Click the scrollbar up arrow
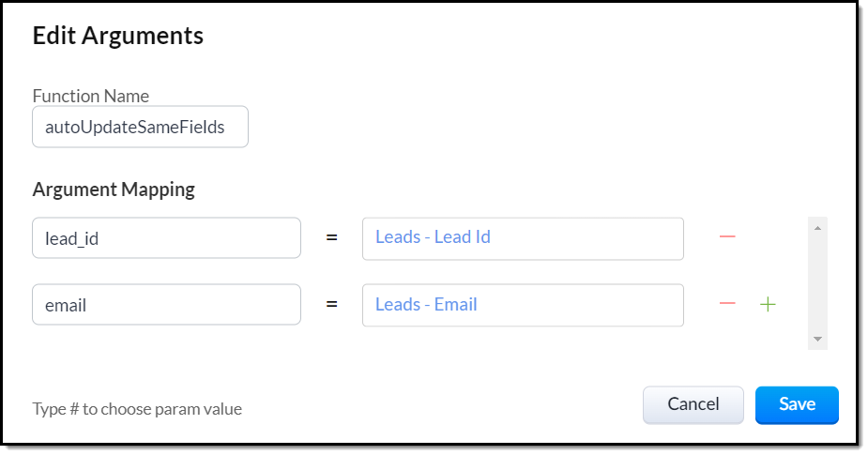The image size is (868, 455). (x=817, y=228)
